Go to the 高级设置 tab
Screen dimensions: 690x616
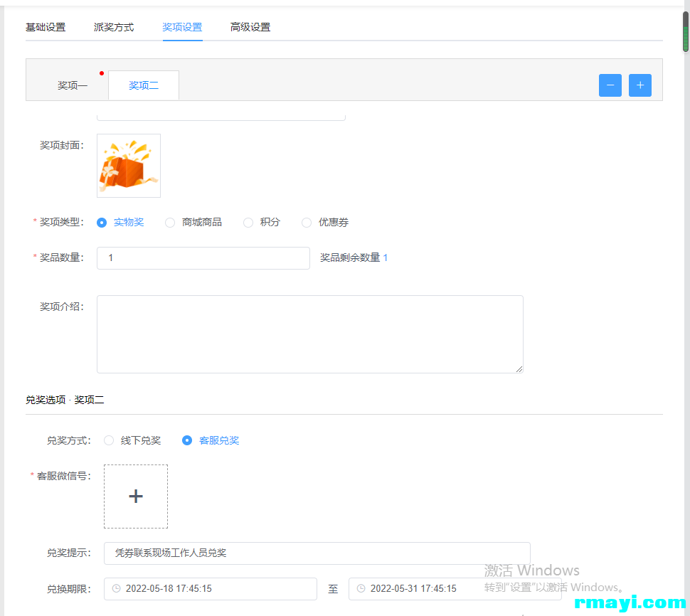pos(250,27)
